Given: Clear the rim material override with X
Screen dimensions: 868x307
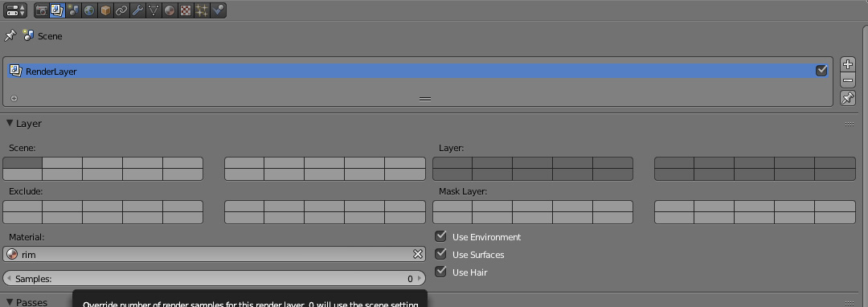Looking at the screenshot, I should point(418,254).
